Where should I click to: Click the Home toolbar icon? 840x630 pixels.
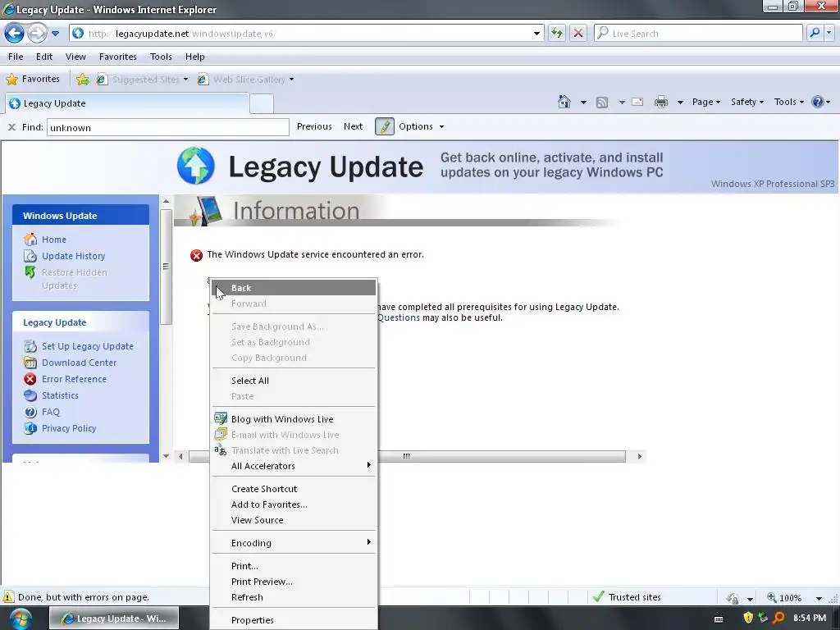[564, 102]
